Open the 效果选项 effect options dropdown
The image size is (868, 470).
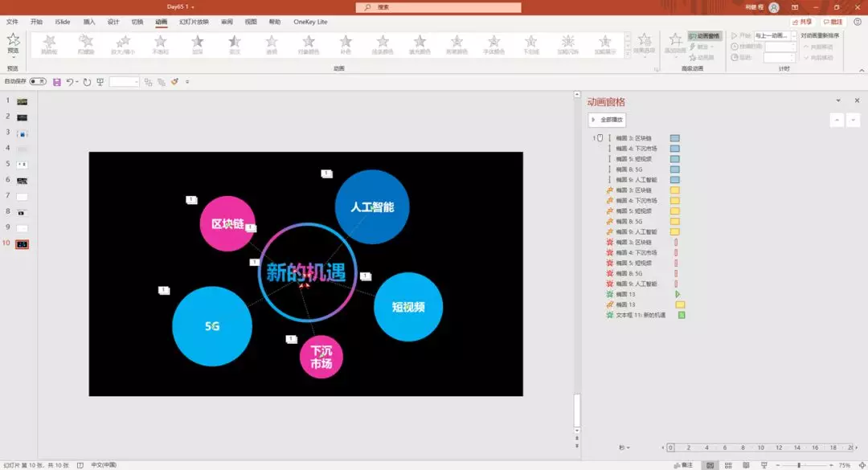tap(645, 44)
